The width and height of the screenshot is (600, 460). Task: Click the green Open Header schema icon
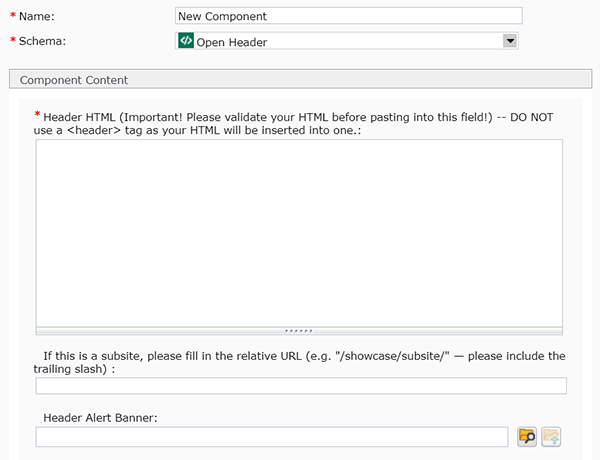[185, 41]
